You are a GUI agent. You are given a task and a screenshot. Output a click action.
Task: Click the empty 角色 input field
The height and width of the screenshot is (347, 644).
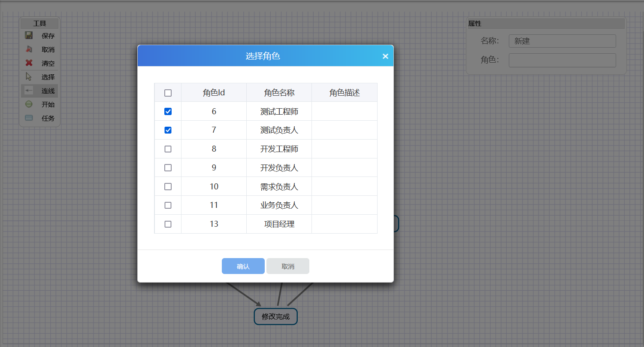point(562,60)
